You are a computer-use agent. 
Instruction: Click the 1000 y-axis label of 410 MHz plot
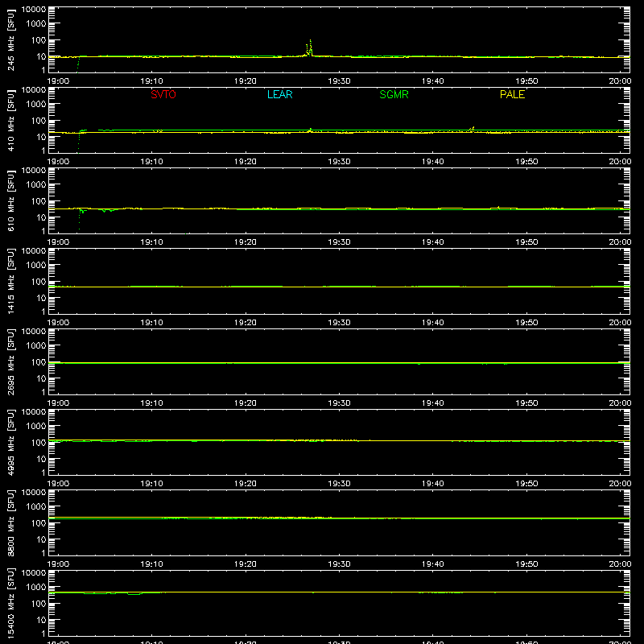tap(36, 105)
